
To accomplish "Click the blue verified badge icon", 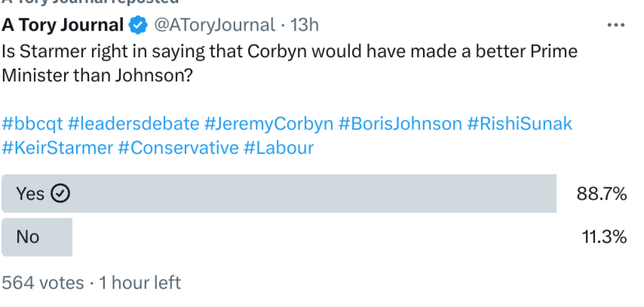I will coord(138,25).
